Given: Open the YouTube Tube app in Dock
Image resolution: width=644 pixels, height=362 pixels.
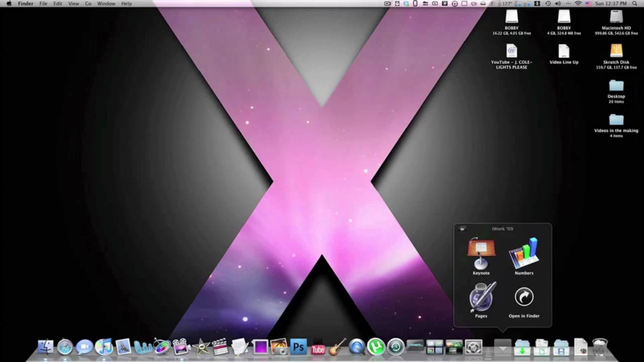Looking at the screenshot, I should (318, 347).
